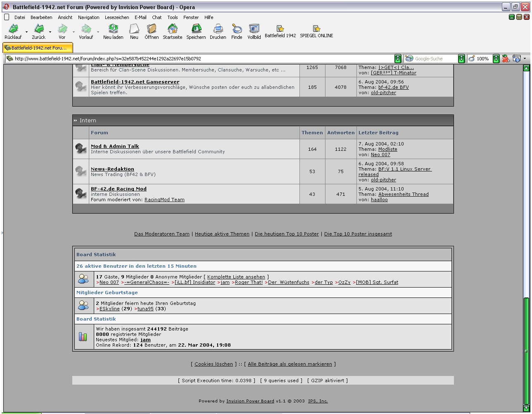
Task: Click the Öffnen folder icon
Action: [x=152, y=29]
